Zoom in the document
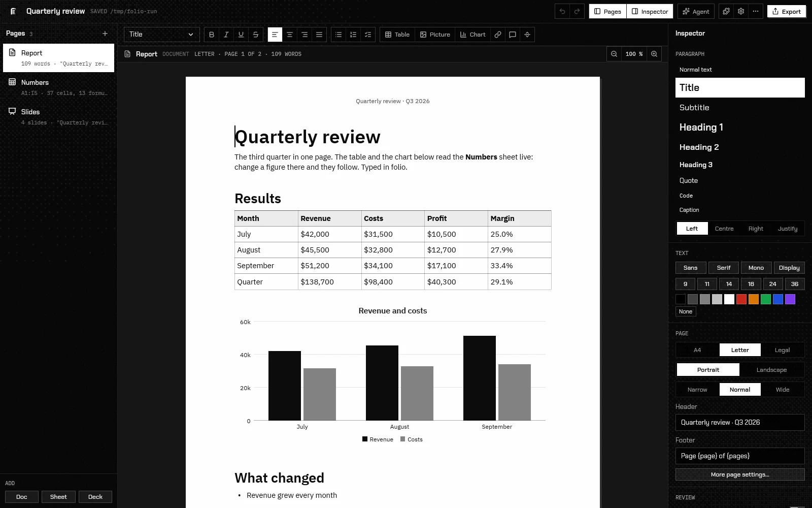Viewport: 812px width, 508px height. (654, 54)
